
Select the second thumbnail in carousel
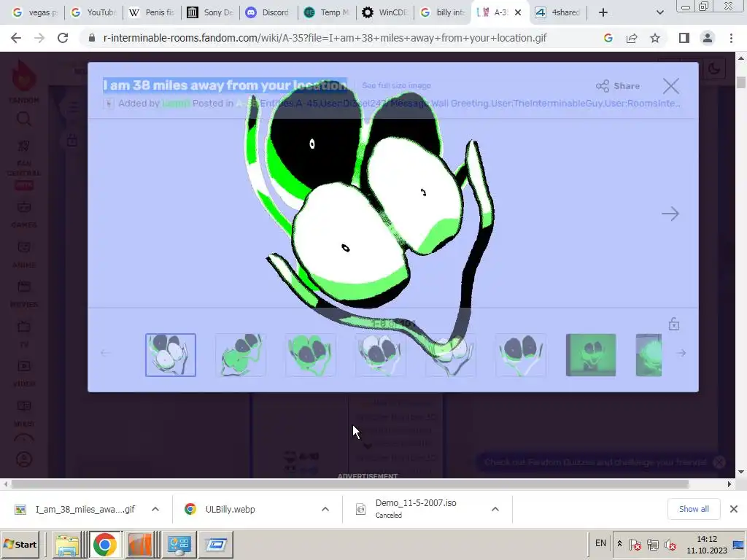pyautogui.click(x=241, y=355)
